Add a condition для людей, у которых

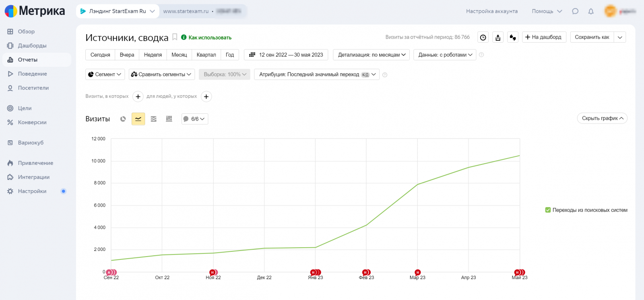[206, 97]
